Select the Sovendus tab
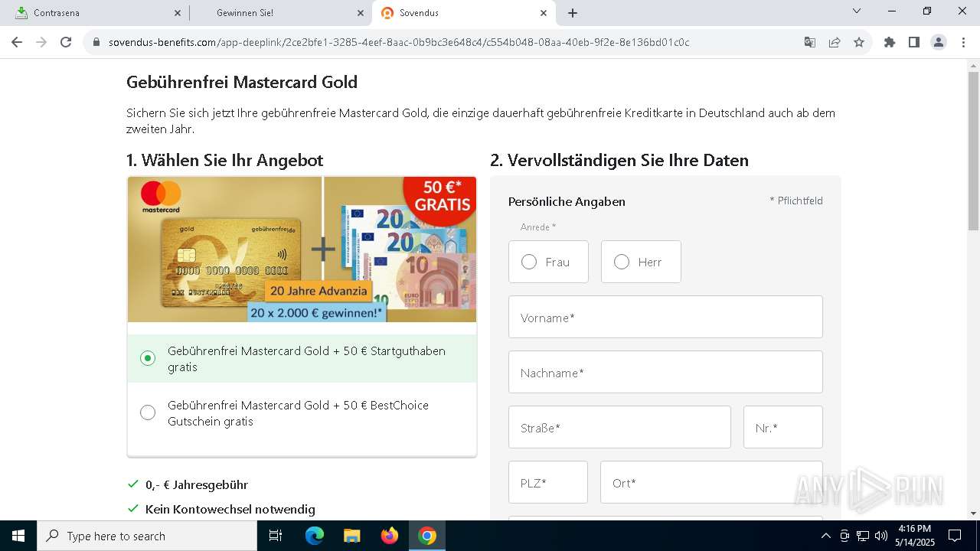980x551 pixels. point(462,13)
